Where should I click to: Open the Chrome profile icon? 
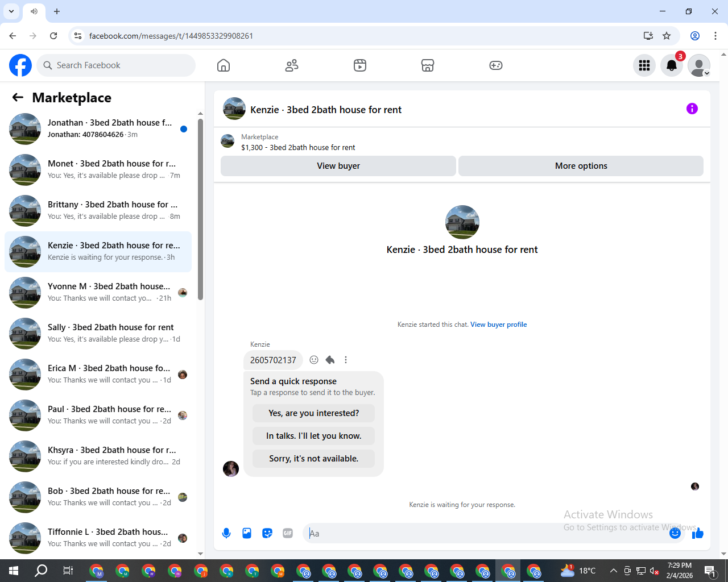(x=695, y=36)
